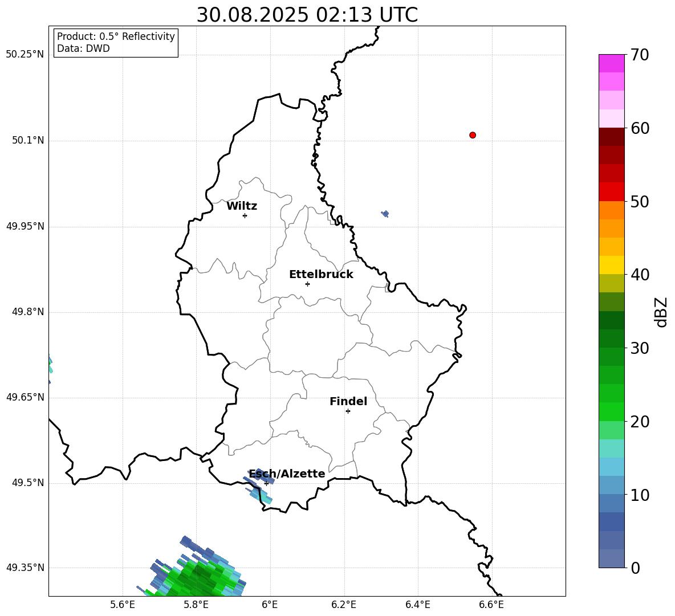
Task: Click the dBZ colorbar axis label
Action: tap(662, 312)
